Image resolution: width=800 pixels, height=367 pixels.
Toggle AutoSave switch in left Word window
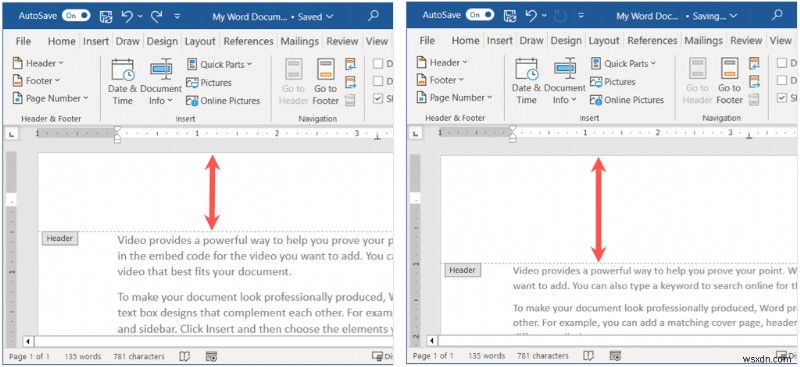click(x=77, y=16)
